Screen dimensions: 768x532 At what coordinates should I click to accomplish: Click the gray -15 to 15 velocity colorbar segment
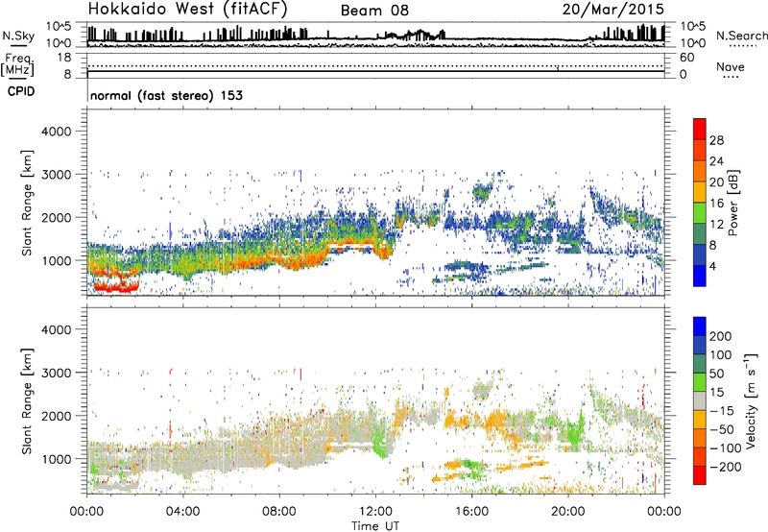(700, 400)
